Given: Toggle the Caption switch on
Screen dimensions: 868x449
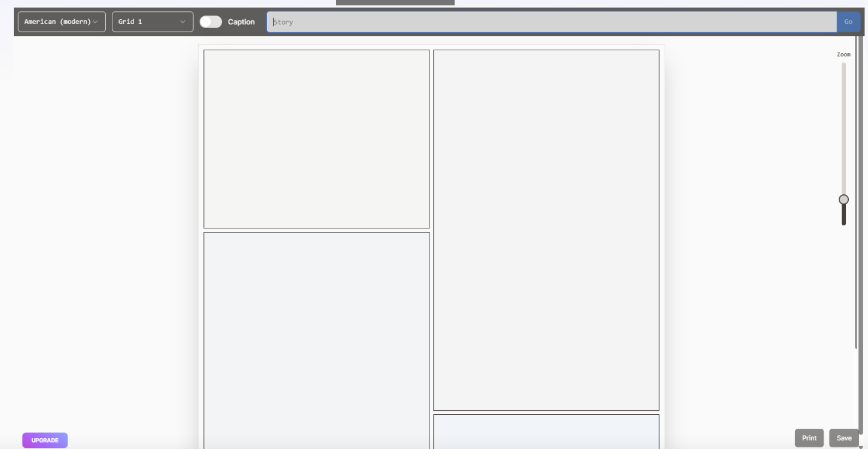Looking at the screenshot, I should (x=211, y=22).
